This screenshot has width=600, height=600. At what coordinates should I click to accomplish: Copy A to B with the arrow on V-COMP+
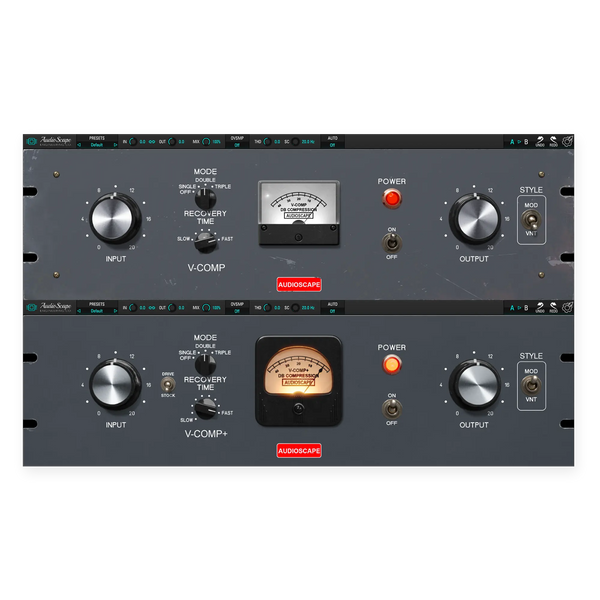[x=519, y=308]
